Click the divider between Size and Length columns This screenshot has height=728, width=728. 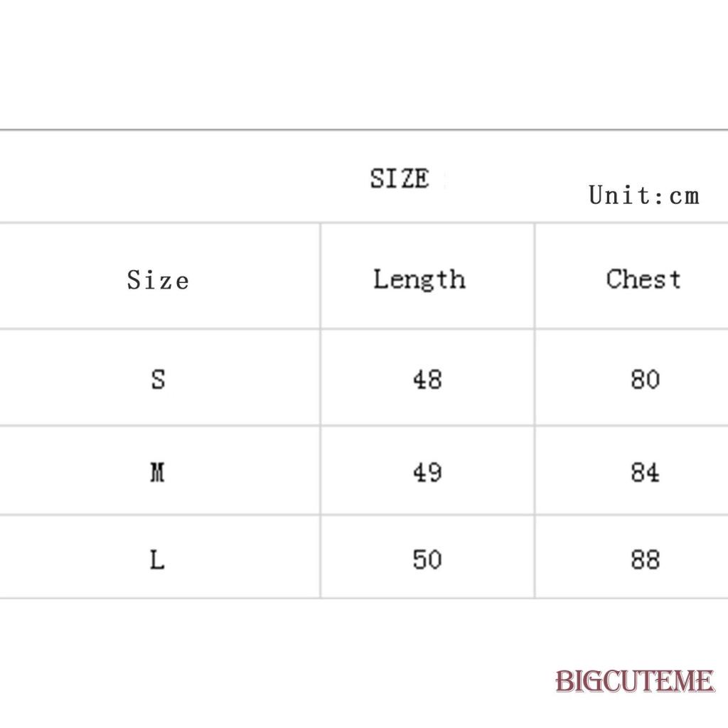(321, 411)
